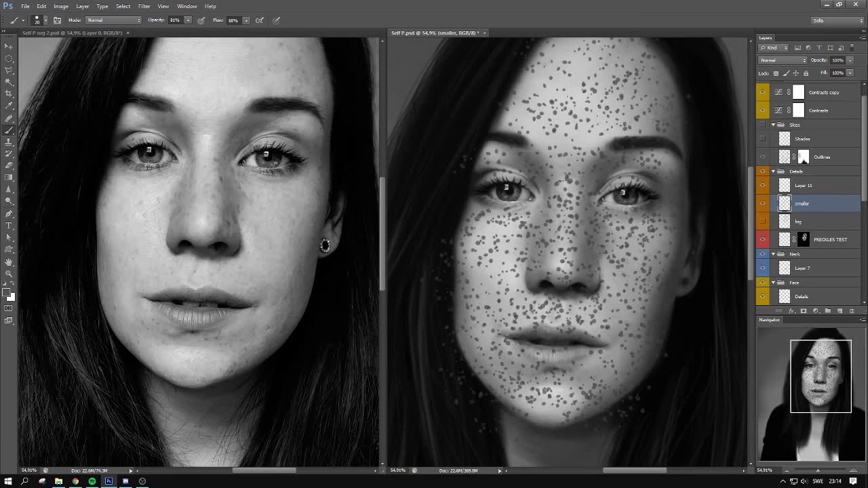Switch to Self P org 2.psd tab
The height and width of the screenshot is (488, 868).
coord(73,33)
